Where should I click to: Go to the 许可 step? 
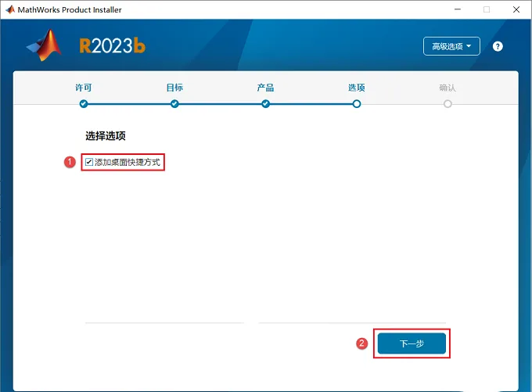pos(84,88)
